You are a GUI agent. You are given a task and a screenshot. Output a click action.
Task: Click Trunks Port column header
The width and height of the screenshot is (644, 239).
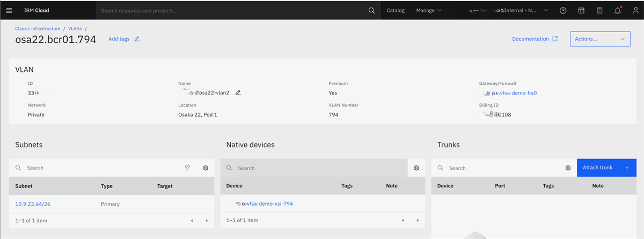[500, 186]
